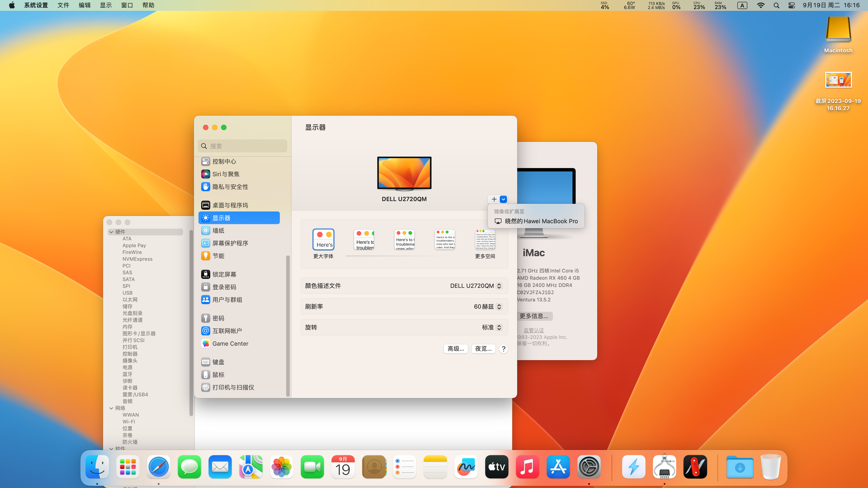
Task: Collapse the 硬件 tree section
Action: point(111,232)
